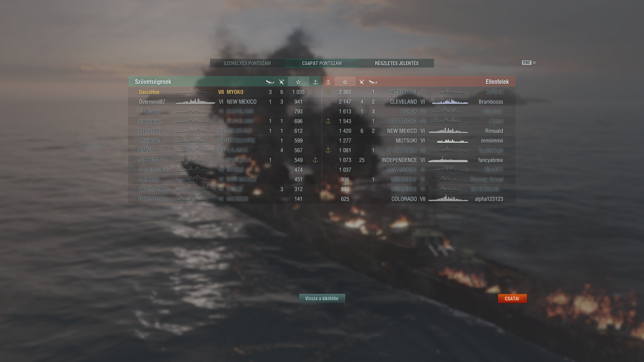Sort enemies by ships destroyed icon
This screenshot has height=362, width=644.
tap(373, 82)
